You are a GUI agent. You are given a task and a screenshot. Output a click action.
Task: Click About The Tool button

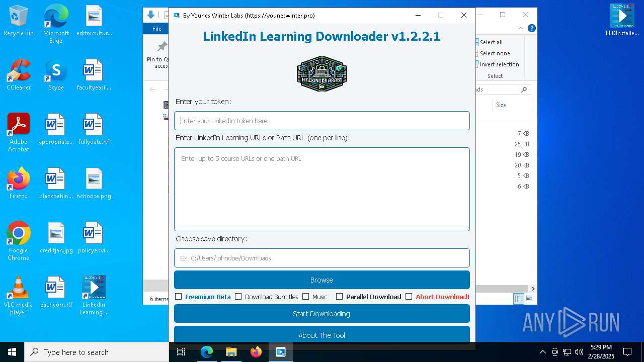tap(322, 335)
